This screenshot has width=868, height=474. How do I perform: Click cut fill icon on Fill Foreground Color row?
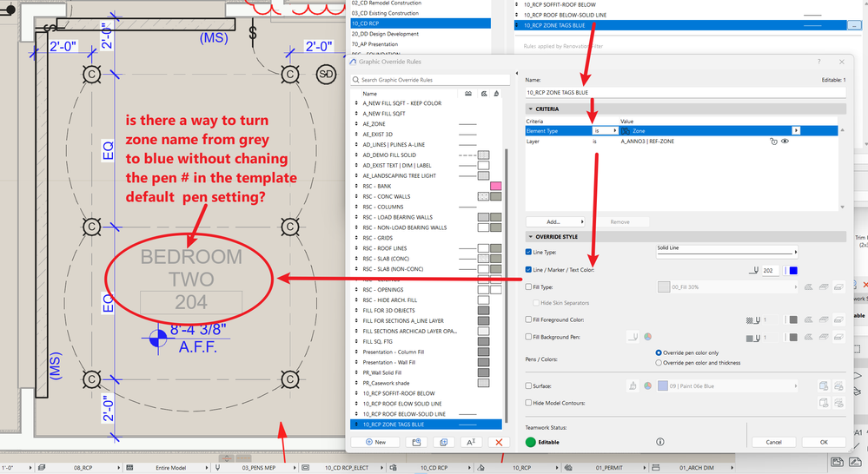809,319
